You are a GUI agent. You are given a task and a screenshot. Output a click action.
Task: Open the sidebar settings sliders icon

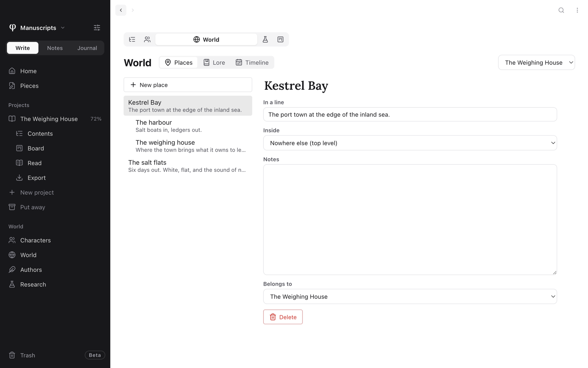coord(97,28)
